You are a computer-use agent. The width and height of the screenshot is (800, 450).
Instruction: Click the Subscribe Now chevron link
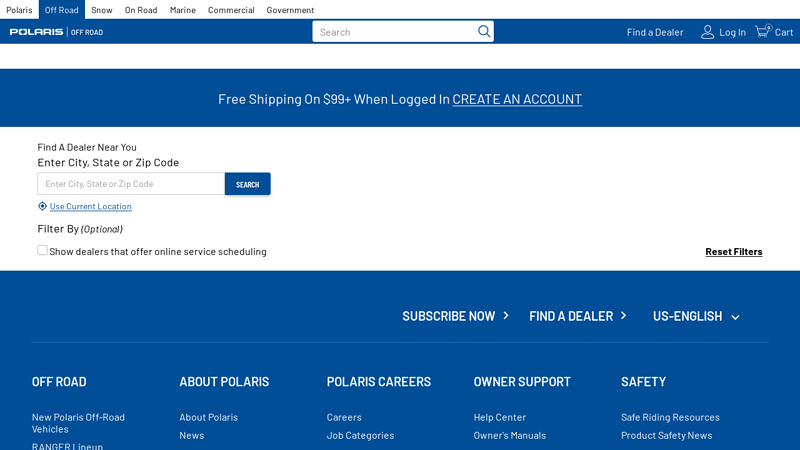tap(506, 316)
